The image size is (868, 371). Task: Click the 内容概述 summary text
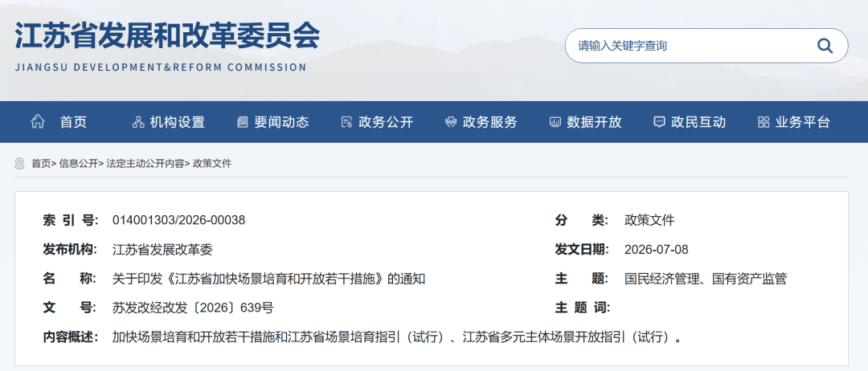(x=398, y=336)
